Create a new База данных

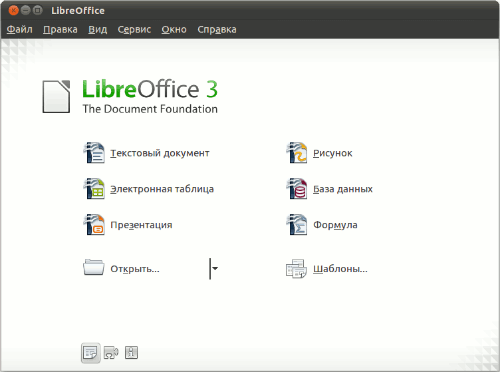click(x=329, y=189)
